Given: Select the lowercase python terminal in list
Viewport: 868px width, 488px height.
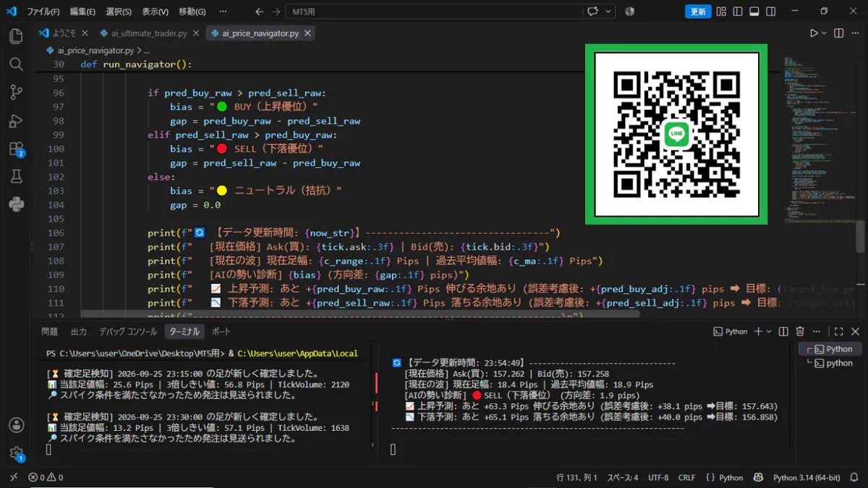Looking at the screenshot, I should pos(833,363).
